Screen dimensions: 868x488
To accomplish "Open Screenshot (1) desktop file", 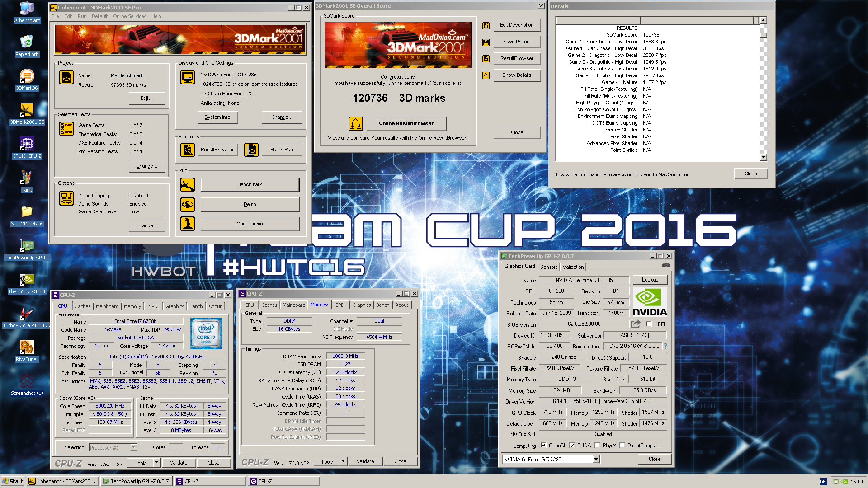I will click(27, 385).
